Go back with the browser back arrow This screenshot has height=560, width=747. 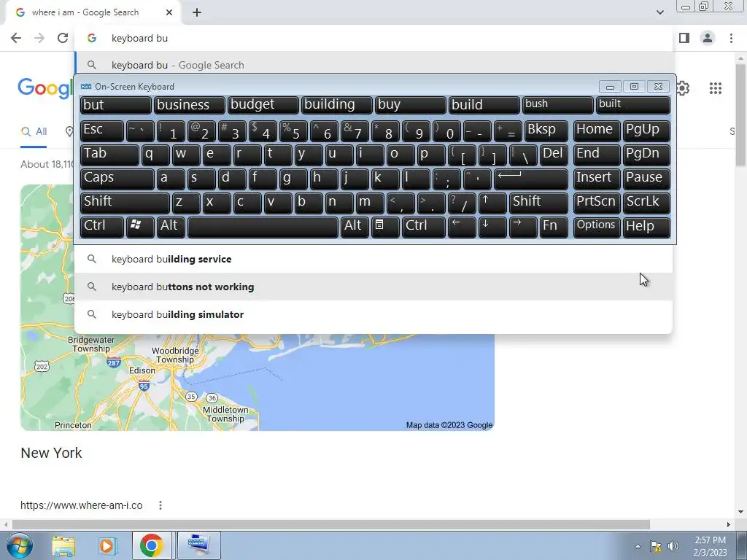click(16, 38)
